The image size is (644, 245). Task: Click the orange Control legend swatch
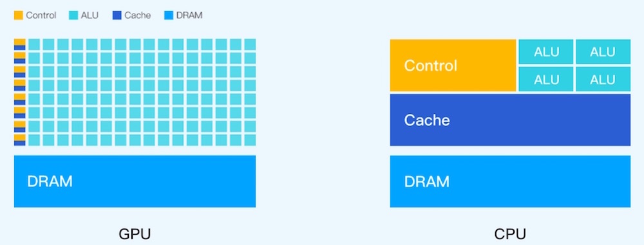point(19,15)
